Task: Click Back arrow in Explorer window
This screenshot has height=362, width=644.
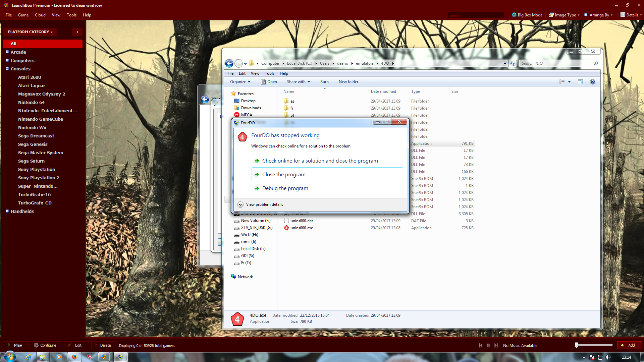Action: (229, 63)
